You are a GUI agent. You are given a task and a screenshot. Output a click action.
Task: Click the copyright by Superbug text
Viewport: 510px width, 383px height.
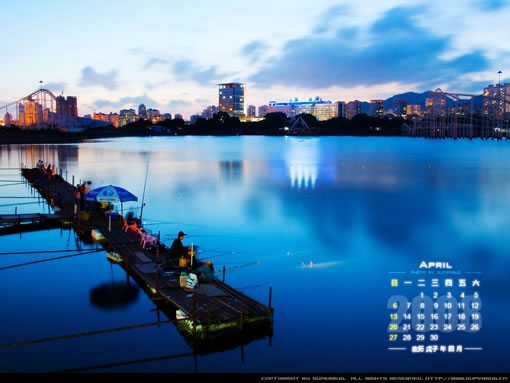[x=384, y=379]
